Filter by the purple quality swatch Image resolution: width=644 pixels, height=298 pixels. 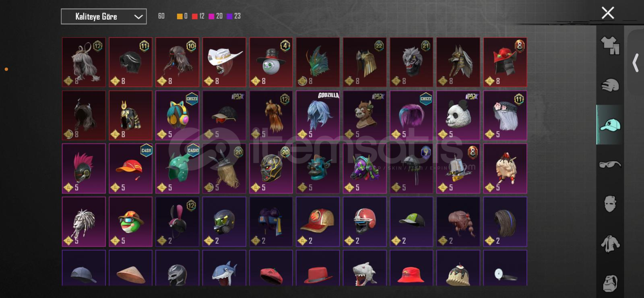point(229,16)
